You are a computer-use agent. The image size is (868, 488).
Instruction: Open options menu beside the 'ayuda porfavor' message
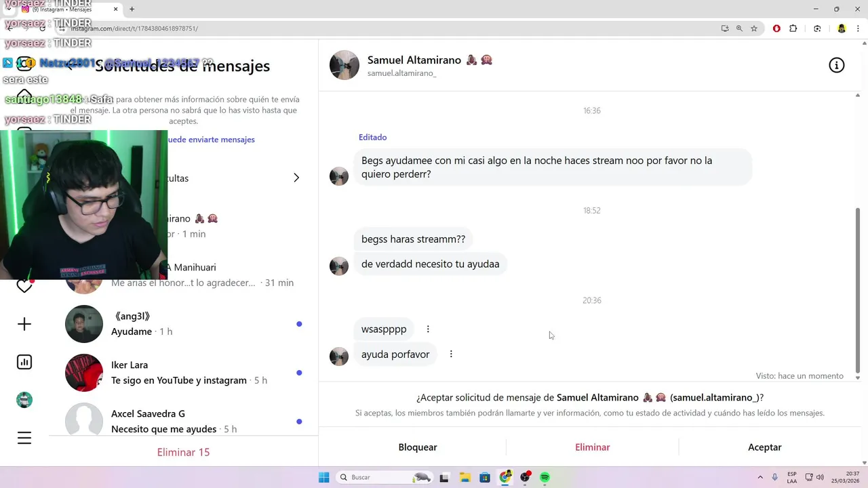coord(451,354)
